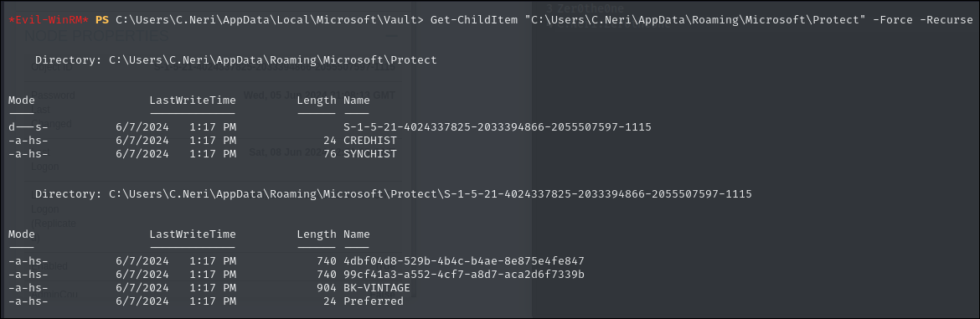Click the red Evil-WinRM prompt label
Viewport: 980px width, 319px height.
(x=49, y=21)
